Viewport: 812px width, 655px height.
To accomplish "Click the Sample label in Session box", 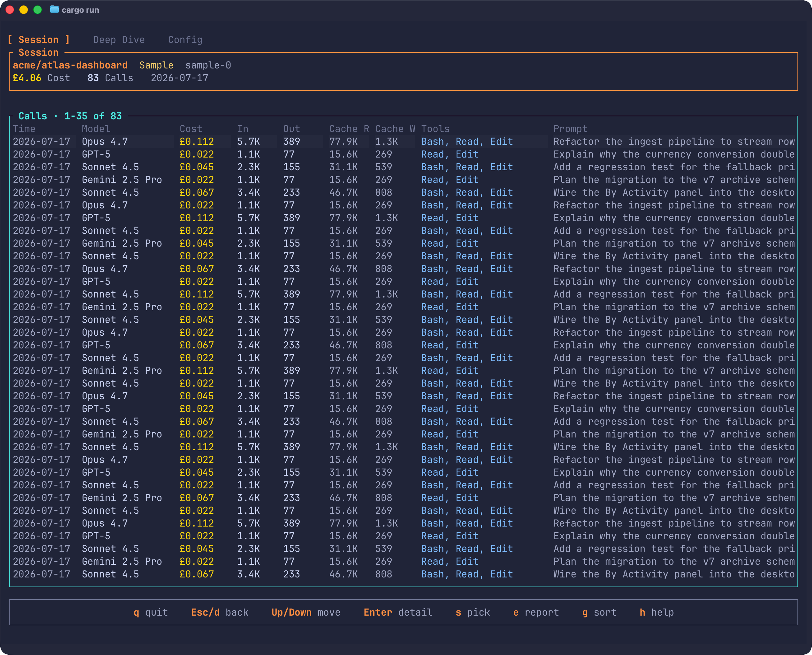I will point(157,65).
